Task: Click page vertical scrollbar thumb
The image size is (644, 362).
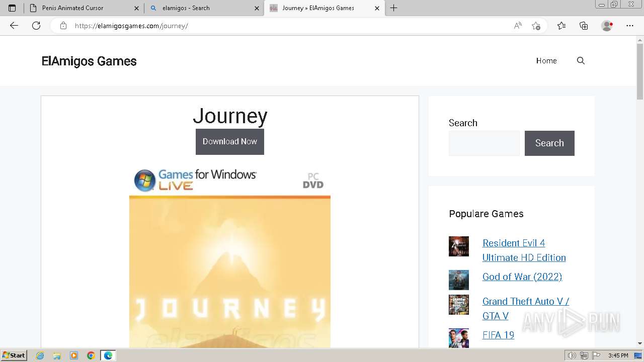Action: (640, 71)
